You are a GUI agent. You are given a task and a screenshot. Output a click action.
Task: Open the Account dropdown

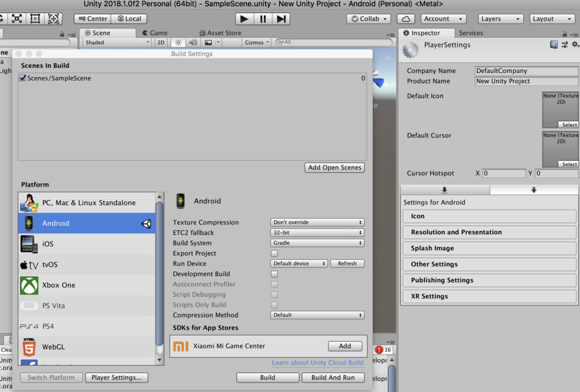[x=443, y=19]
